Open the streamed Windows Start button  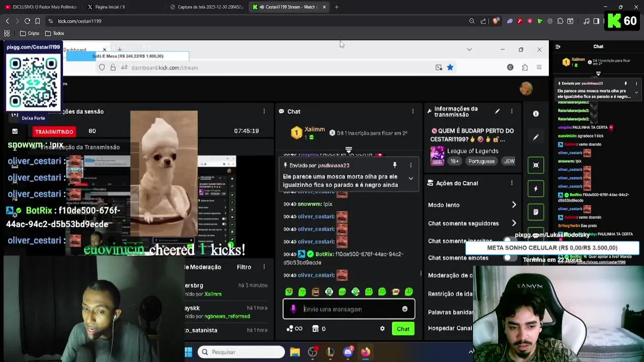189,352
